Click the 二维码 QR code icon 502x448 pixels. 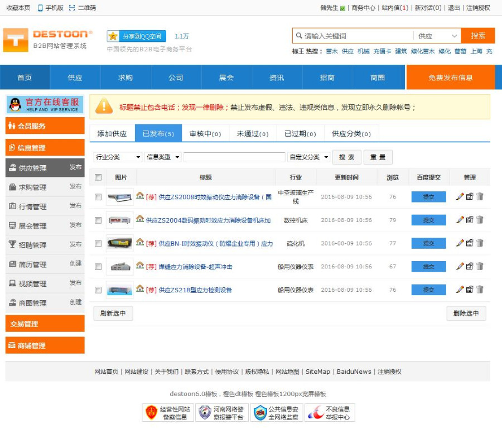pos(72,8)
